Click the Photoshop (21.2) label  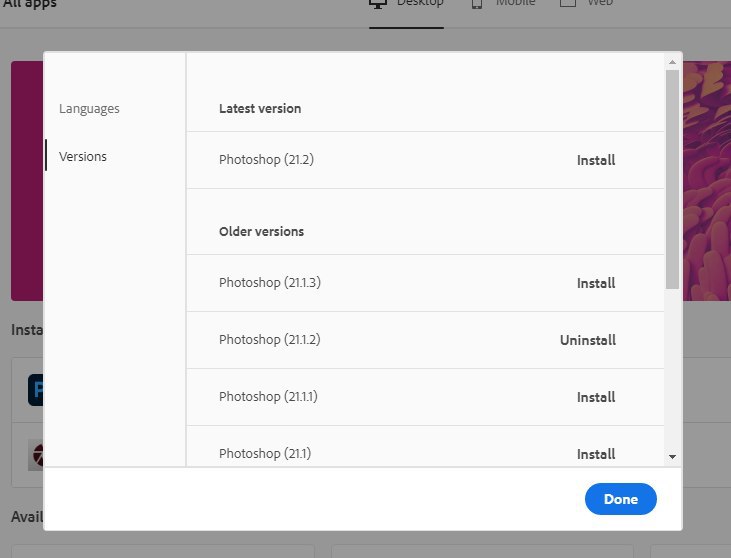[x=266, y=159]
